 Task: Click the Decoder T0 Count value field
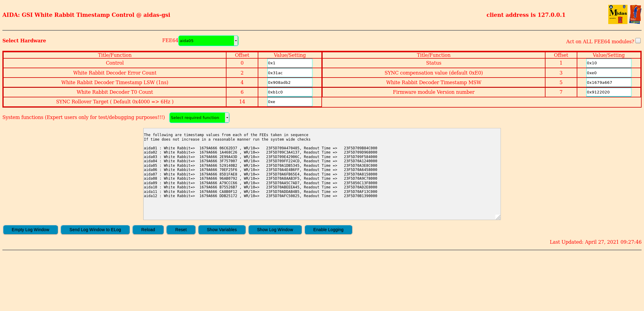pos(290,92)
